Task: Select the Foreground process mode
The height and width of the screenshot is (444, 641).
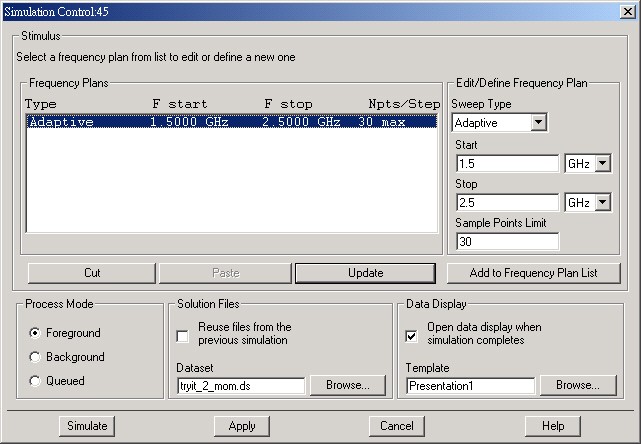Action: tap(35, 333)
